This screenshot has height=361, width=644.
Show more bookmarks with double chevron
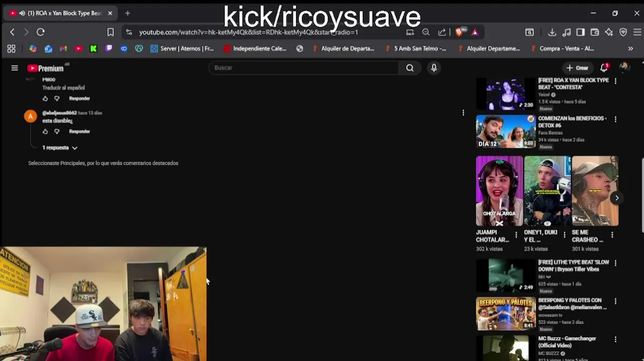(630, 49)
